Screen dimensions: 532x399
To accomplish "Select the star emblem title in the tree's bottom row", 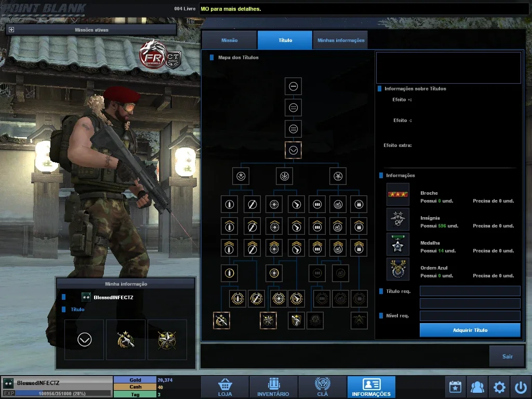I will point(268,321).
